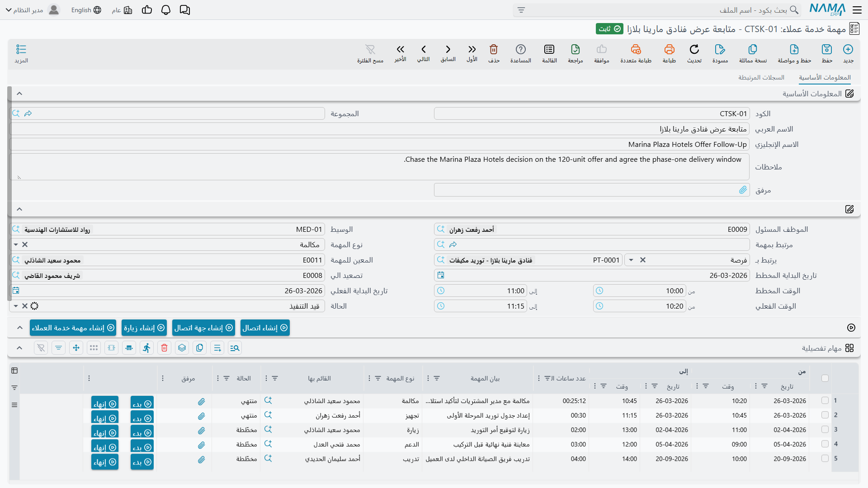Check the checkbox for detail row 4
The width and height of the screenshot is (868, 488).
[x=825, y=444]
